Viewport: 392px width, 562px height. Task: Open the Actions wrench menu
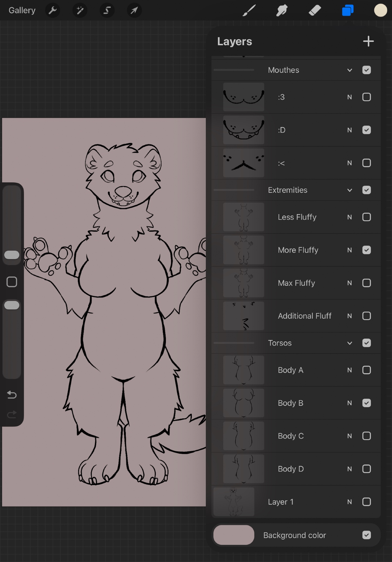[53, 10]
